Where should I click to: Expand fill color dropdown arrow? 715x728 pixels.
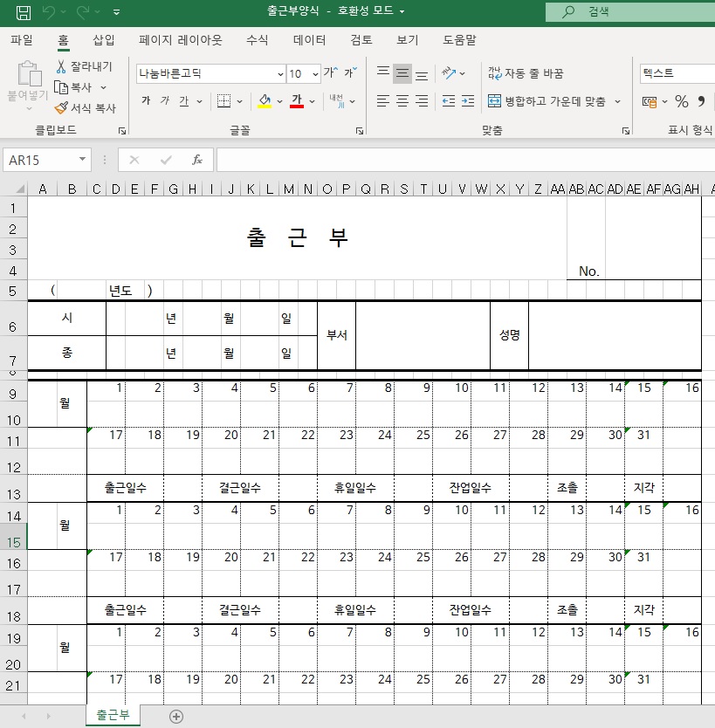(x=279, y=100)
